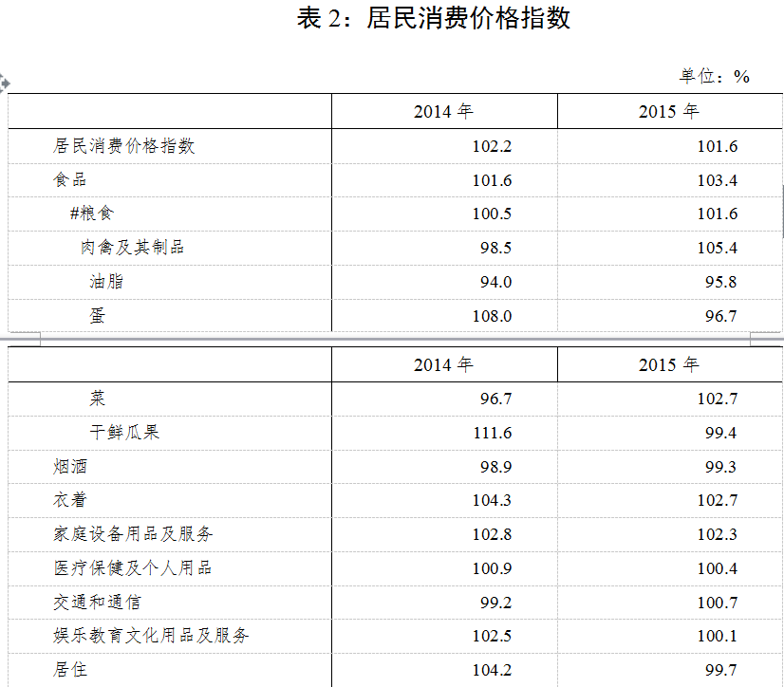Click the 家庭设备用品及服务 row label

133,534
